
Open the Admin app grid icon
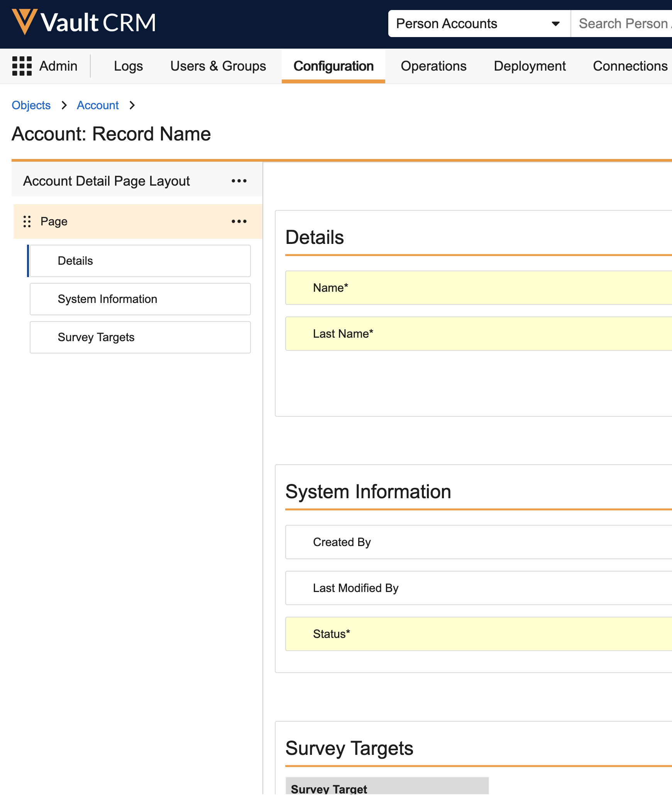tap(22, 66)
